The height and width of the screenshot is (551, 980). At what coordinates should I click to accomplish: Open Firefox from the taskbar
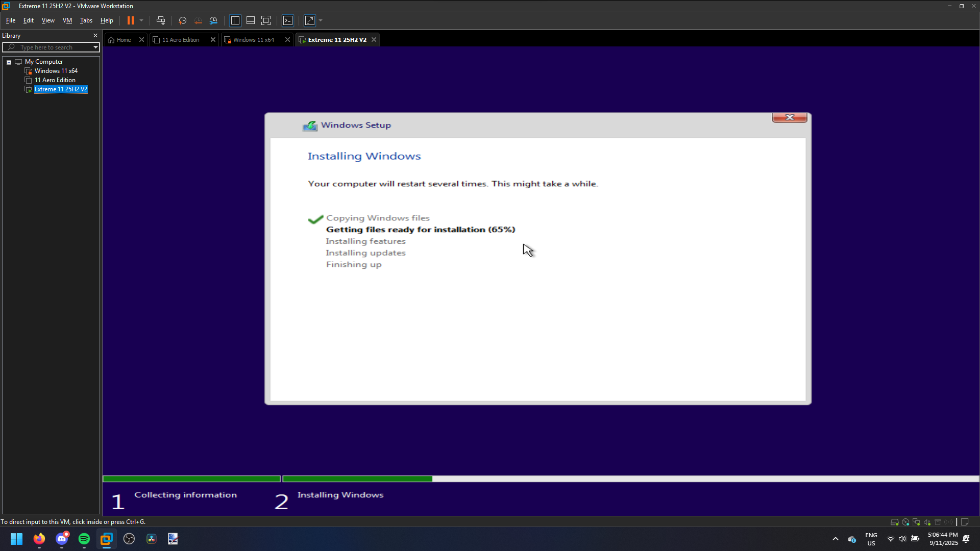(39, 539)
